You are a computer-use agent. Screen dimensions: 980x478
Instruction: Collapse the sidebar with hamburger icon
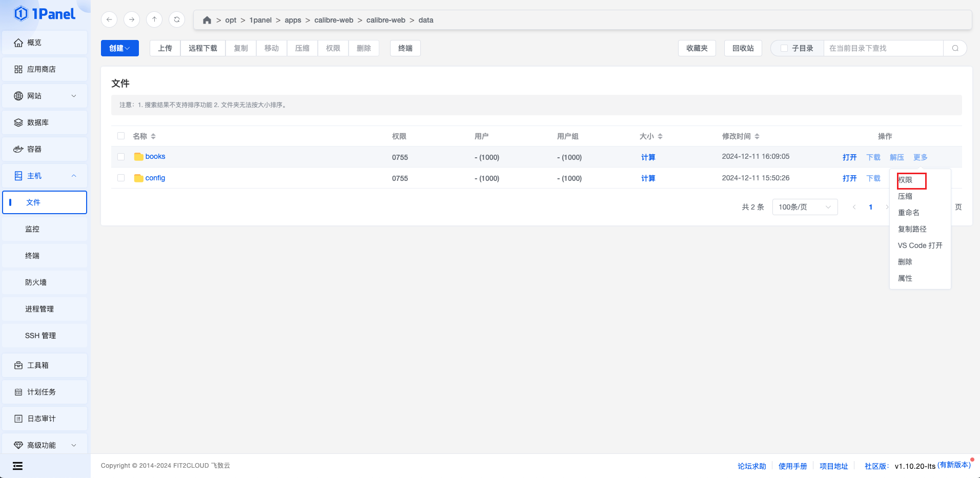click(x=18, y=466)
